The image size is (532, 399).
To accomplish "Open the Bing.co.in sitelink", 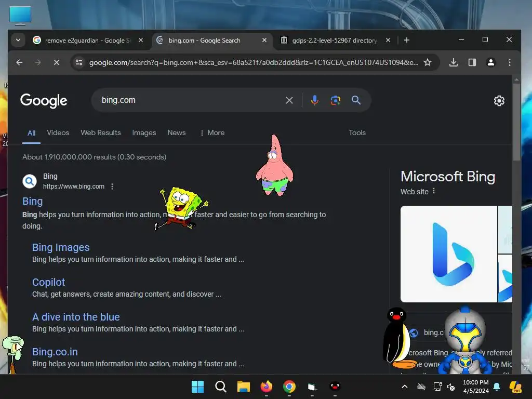I will point(55,352).
